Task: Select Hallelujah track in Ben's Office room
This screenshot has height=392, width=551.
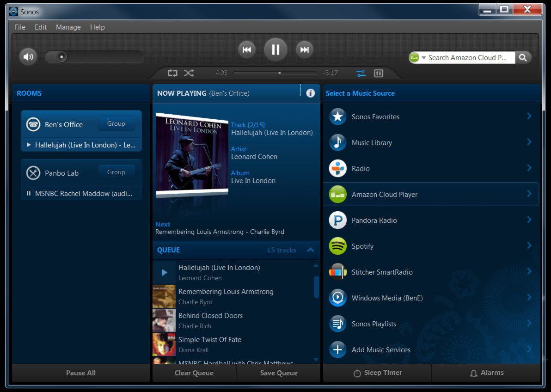Action: pyautogui.click(x=81, y=145)
